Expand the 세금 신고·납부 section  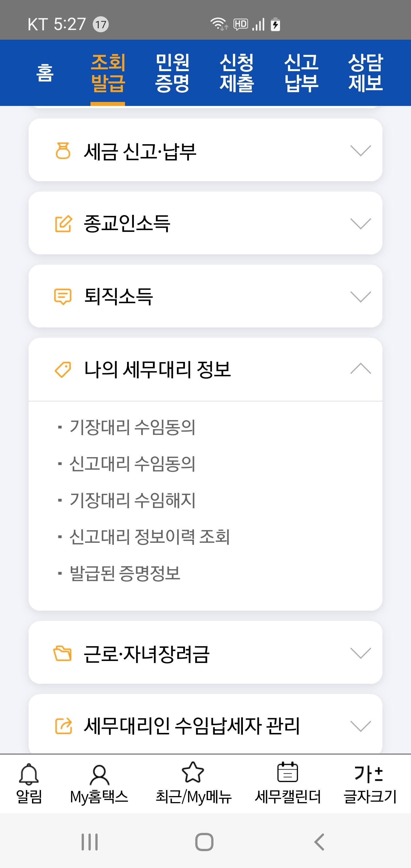pyautogui.click(x=360, y=150)
